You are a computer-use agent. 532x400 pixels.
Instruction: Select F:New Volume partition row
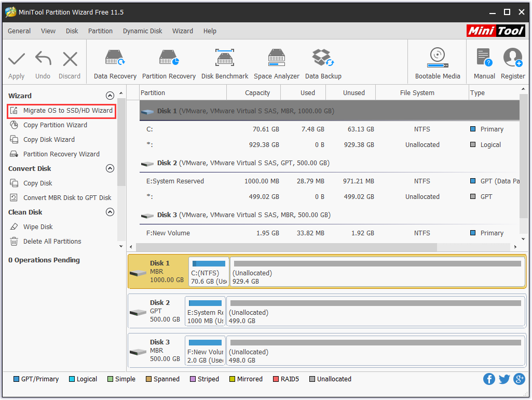329,233
